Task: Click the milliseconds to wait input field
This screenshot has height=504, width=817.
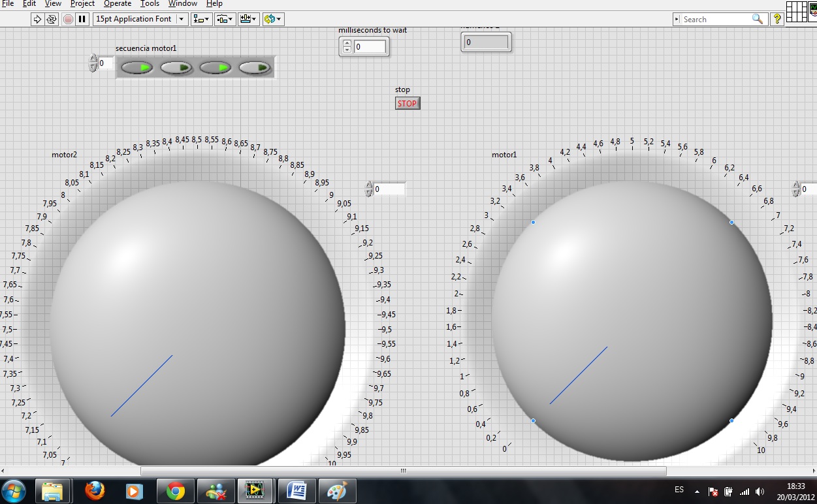Action: tap(370, 46)
